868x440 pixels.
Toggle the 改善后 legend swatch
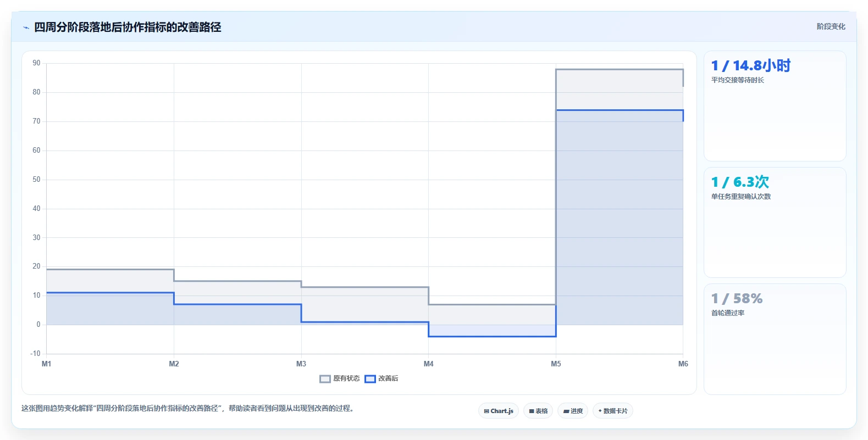(x=370, y=378)
